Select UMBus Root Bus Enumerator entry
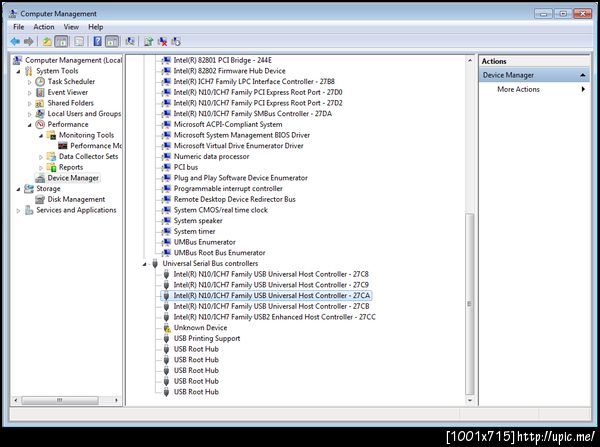Image resolution: width=600 pixels, height=447 pixels. (x=219, y=253)
